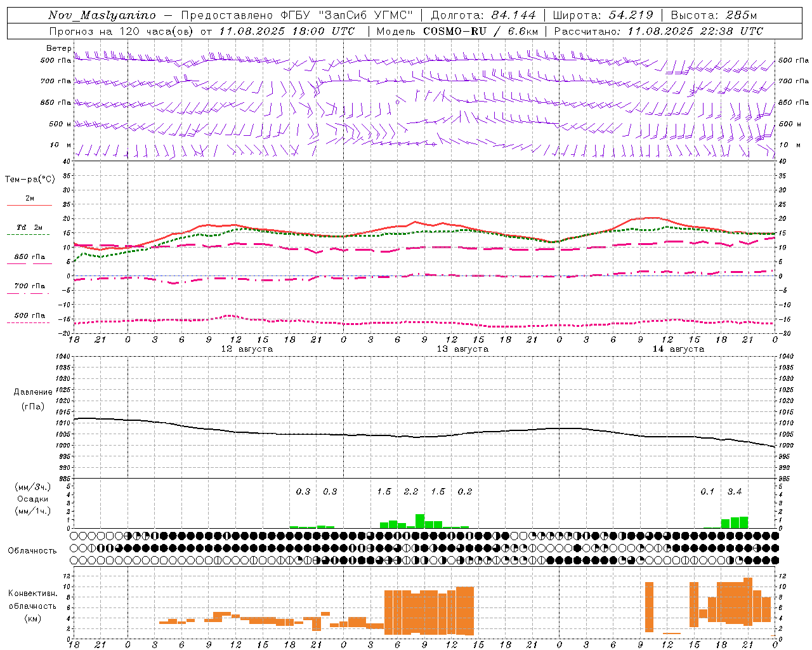Select the '0.2' precipitation amount value
This screenshot has width=812, height=650.
click(x=465, y=491)
